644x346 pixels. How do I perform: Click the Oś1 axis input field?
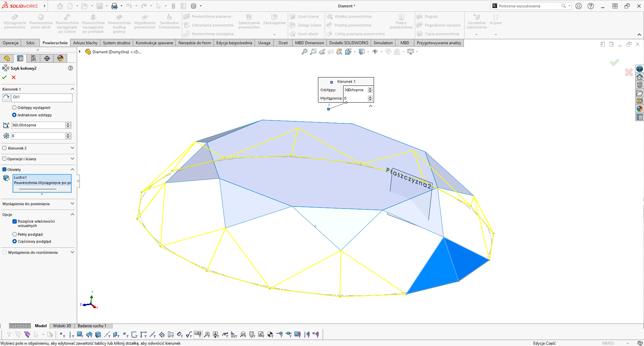[x=42, y=98]
